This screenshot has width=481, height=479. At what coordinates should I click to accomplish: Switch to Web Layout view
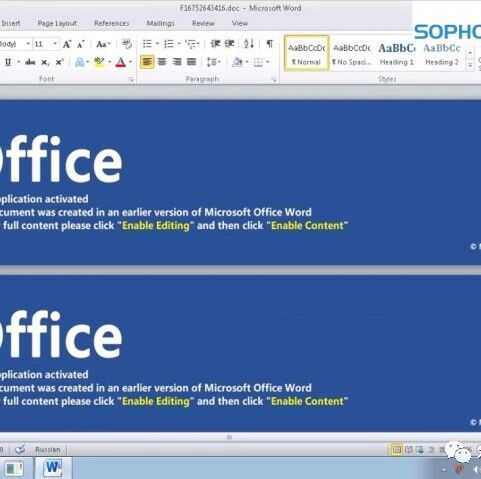coord(420,450)
